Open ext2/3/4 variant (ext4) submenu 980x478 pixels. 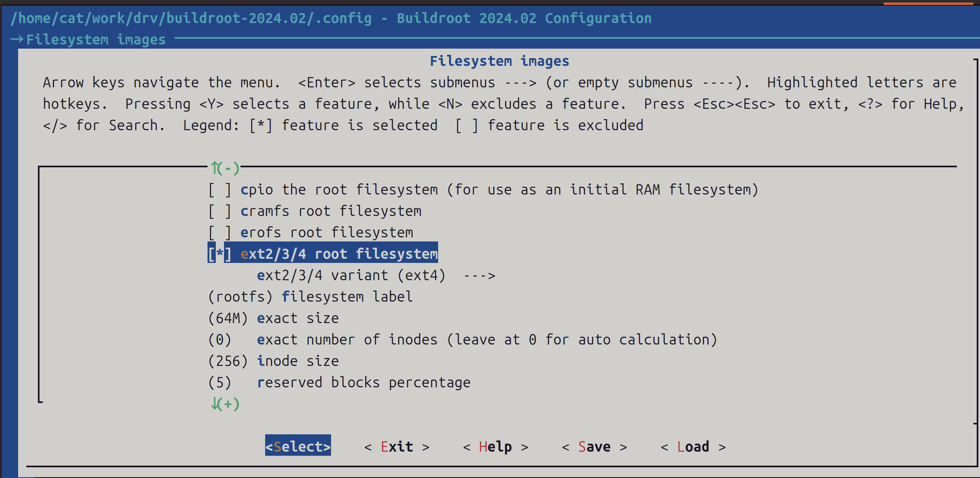350,275
